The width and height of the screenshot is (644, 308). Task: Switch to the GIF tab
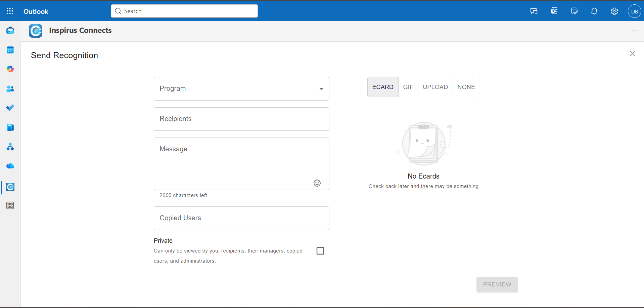pos(408,87)
